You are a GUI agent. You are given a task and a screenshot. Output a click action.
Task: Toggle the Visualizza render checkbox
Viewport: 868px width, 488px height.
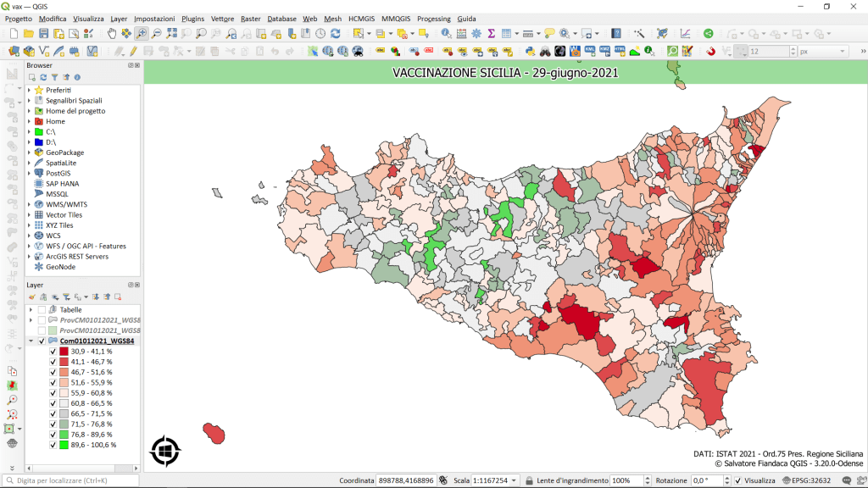pyautogui.click(x=737, y=480)
